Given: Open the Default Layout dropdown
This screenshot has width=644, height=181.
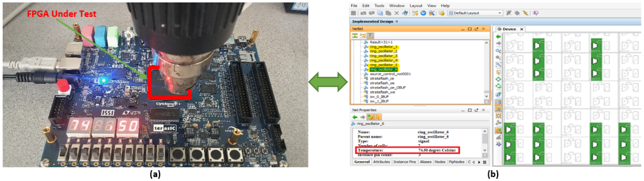Looking at the screenshot, I should pyautogui.click(x=500, y=13).
